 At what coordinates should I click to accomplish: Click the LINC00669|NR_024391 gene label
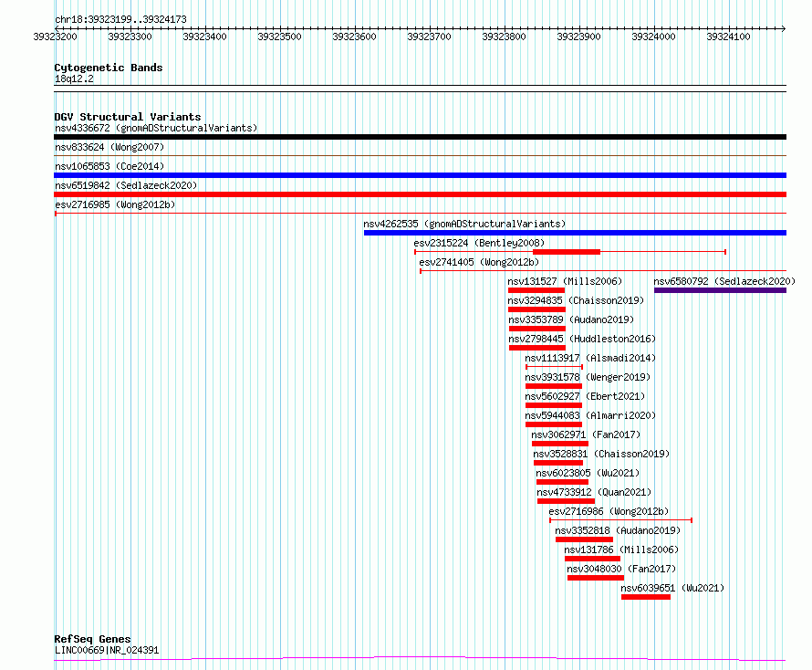point(107,650)
